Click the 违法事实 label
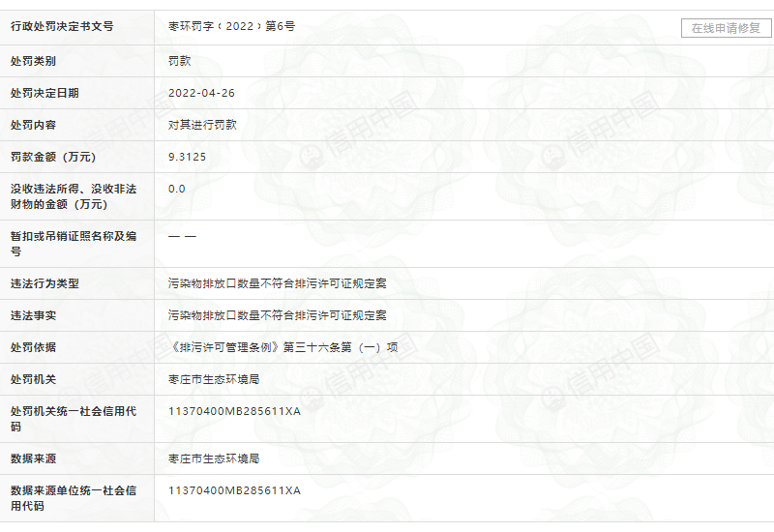The height and width of the screenshot is (532, 774). [33, 316]
